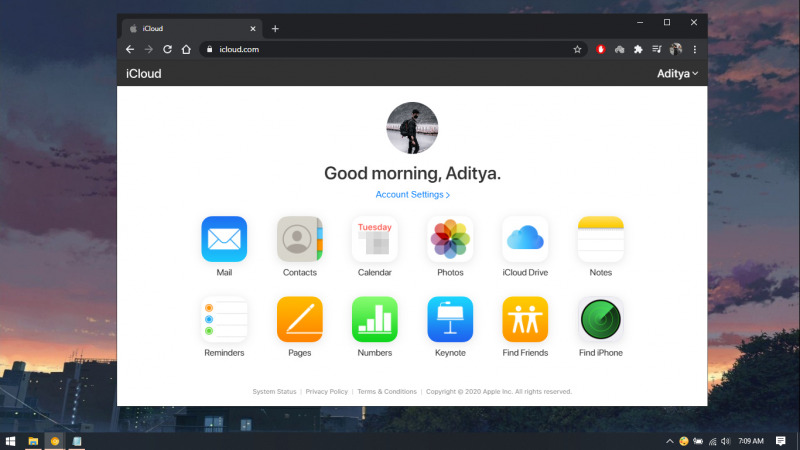Open the Photos app
Screen dimensions: 800x450
(x=450, y=239)
